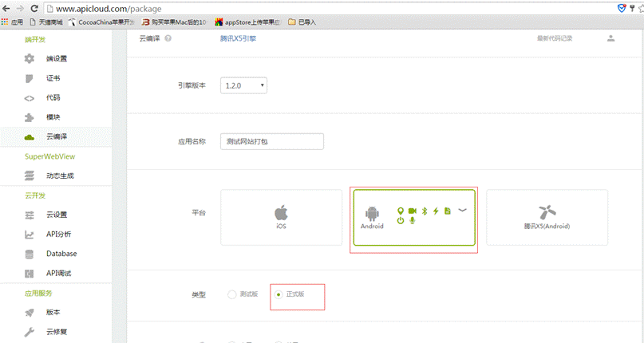This screenshot has height=343, width=644.
Task: Open Database in the sidebar
Action: (61, 254)
